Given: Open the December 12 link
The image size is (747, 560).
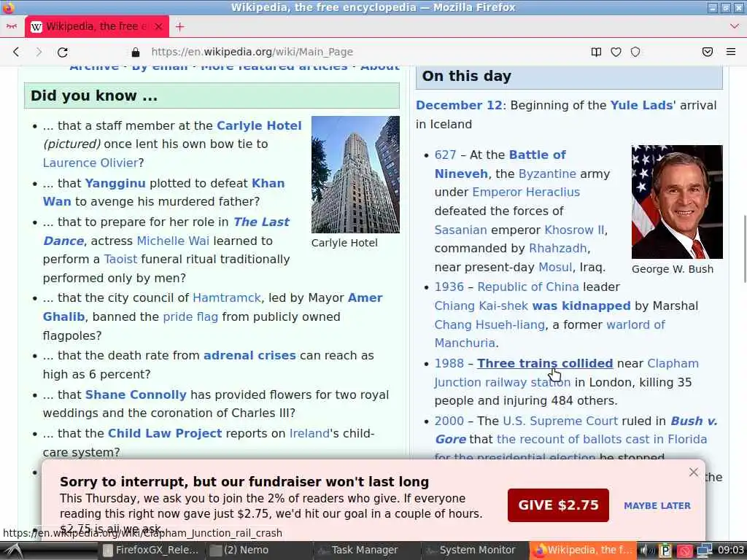Looking at the screenshot, I should (x=460, y=105).
